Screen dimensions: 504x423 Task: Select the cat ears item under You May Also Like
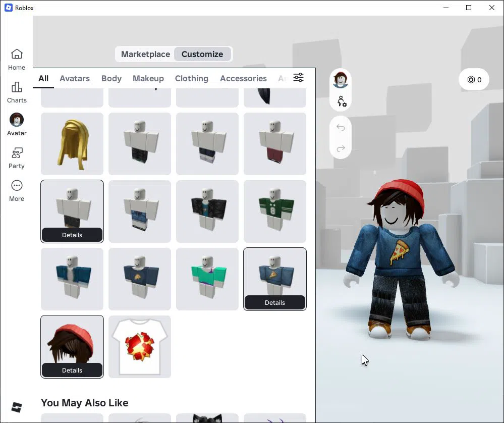[x=207, y=418]
